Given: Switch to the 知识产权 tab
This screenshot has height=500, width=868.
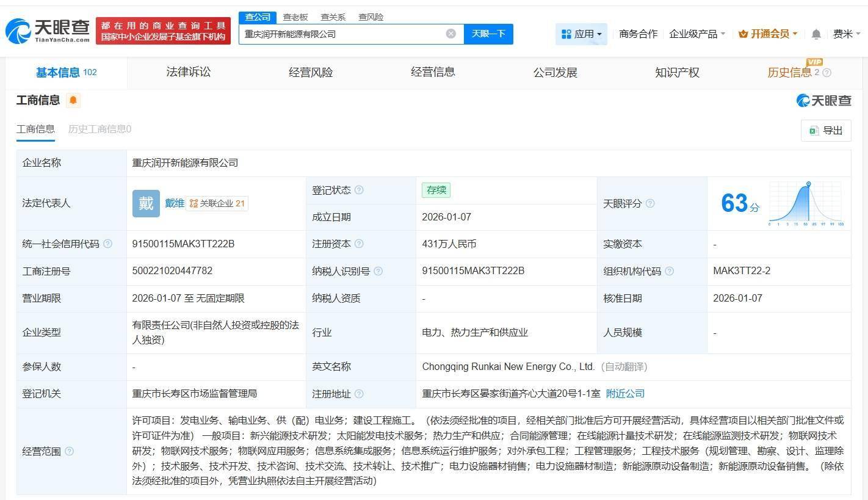Looking at the screenshot, I should (676, 72).
